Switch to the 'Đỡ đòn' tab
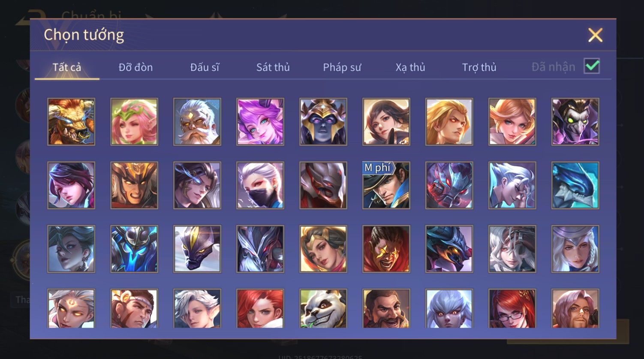The image size is (644, 359). click(135, 67)
